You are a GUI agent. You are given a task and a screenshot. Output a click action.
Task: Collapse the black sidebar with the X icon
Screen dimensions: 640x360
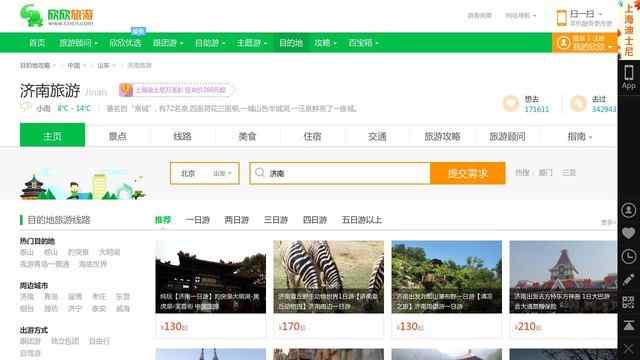pyautogui.click(x=629, y=349)
